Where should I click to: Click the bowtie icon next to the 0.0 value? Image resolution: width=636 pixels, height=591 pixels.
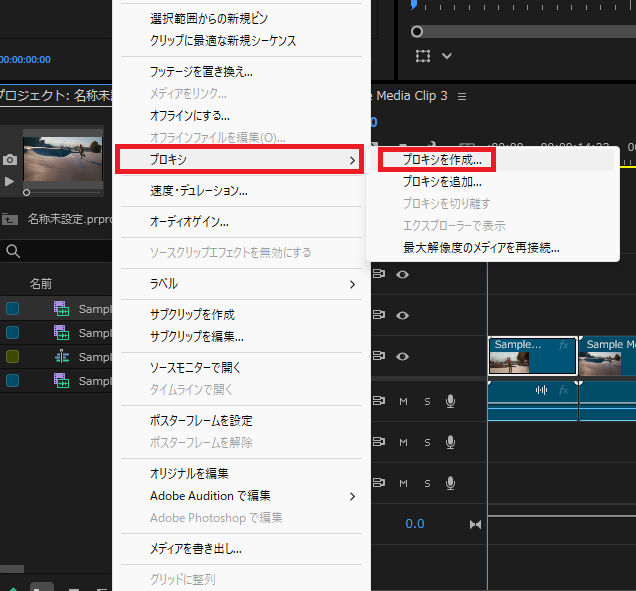coord(475,524)
